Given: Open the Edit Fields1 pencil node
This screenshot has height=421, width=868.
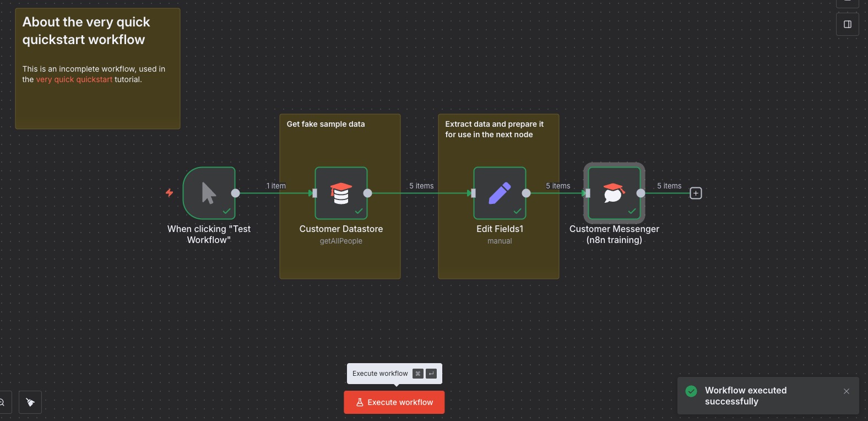Looking at the screenshot, I should coord(500,193).
